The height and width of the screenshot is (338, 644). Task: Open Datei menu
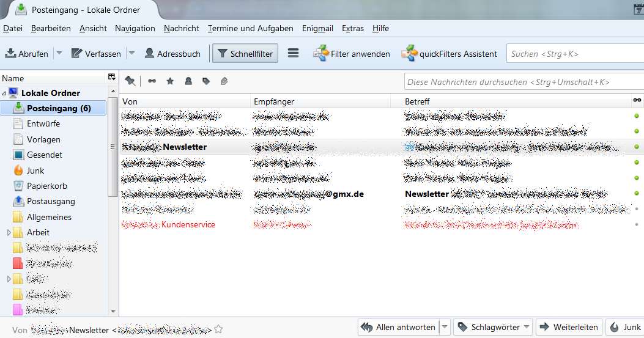tap(13, 28)
